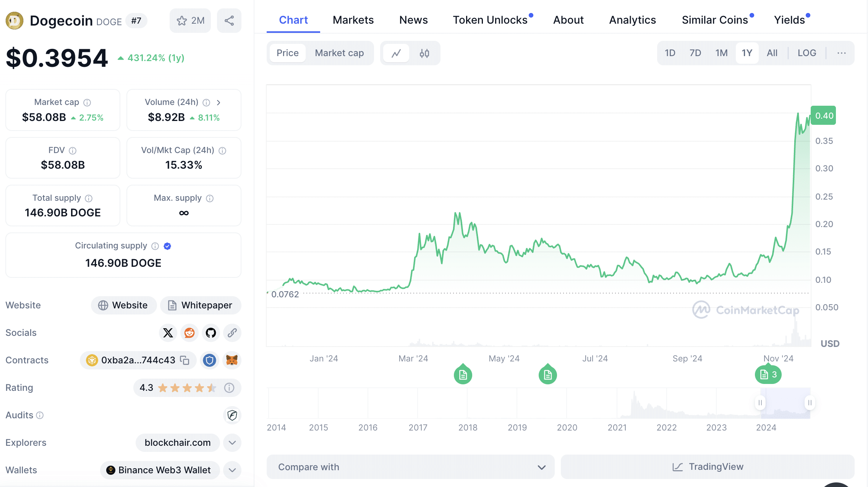The image size is (868, 487).
Task: Click the share icon button
Action: coord(229,21)
